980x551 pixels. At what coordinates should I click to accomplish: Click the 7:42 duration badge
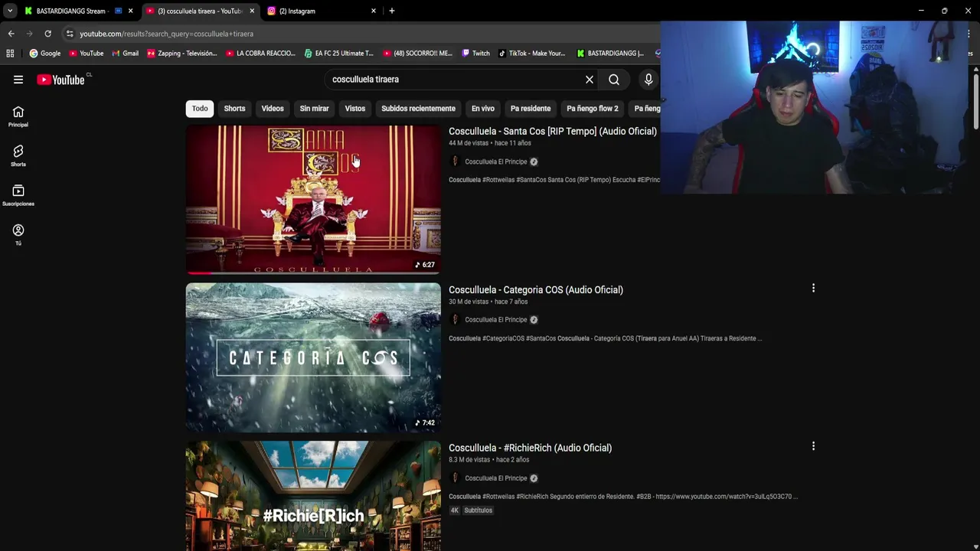(x=424, y=422)
